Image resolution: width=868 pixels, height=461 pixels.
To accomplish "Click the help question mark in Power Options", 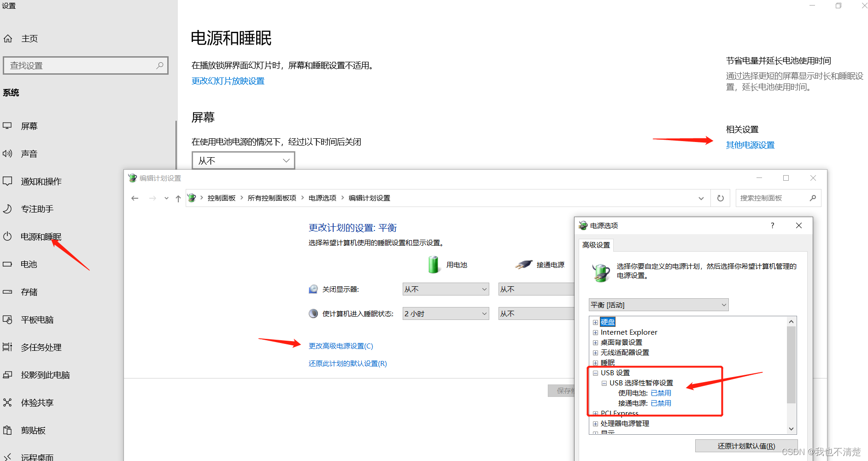I will [x=773, y=225].
